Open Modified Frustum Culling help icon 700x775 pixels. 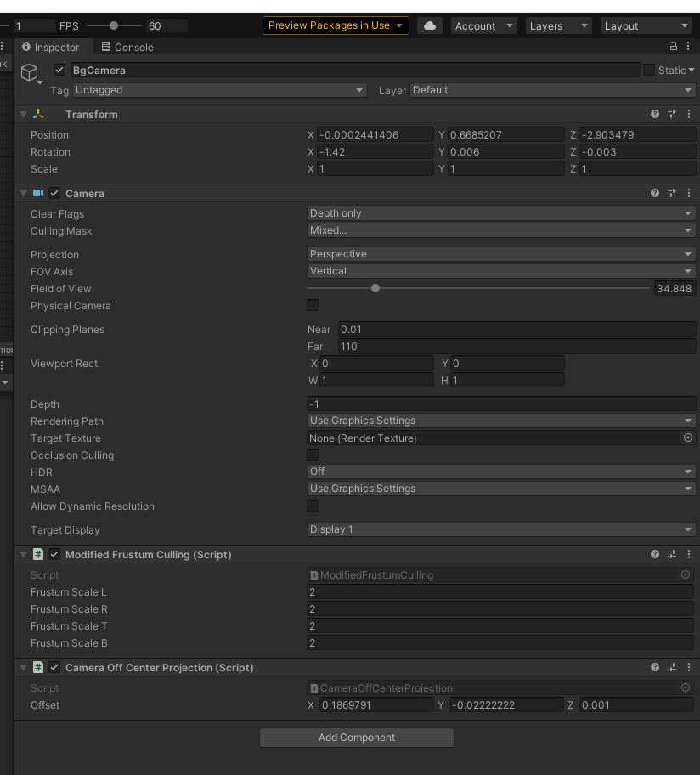(x=655, y=554)
